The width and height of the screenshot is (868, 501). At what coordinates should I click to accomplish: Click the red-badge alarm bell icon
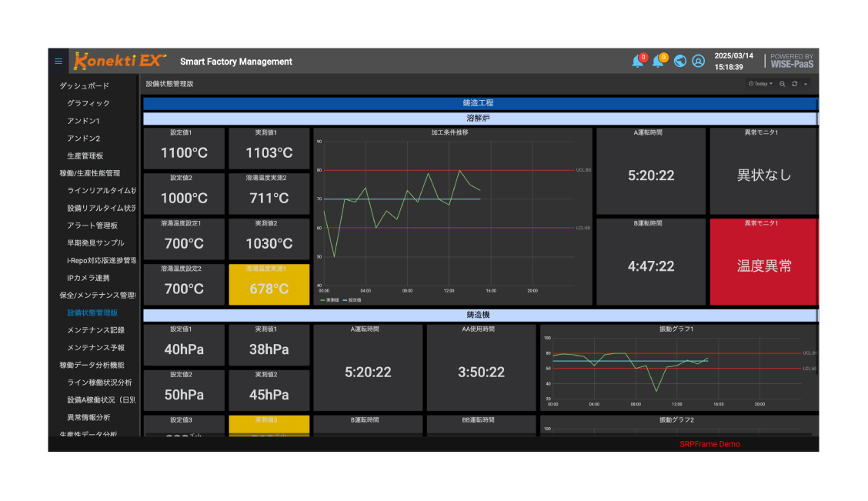pos(638,61)
